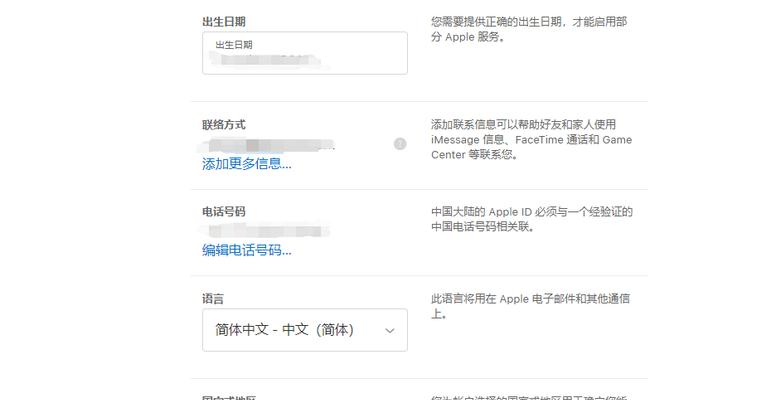Open the 添加更多信息 link
776x400 pixels.
(246, 164)
